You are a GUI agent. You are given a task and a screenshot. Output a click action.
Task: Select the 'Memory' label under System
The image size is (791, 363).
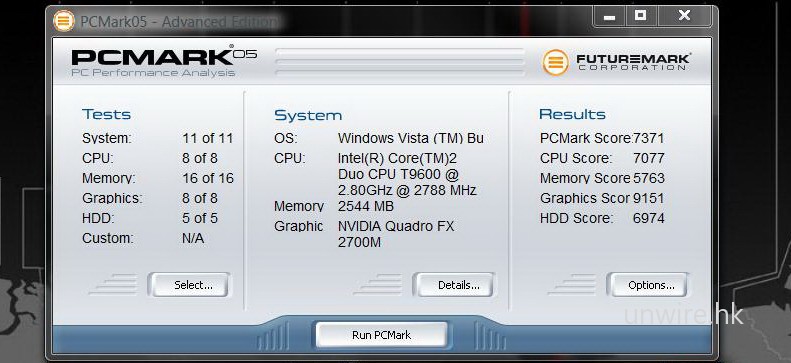pyautogui.click(x=299, y=206)
